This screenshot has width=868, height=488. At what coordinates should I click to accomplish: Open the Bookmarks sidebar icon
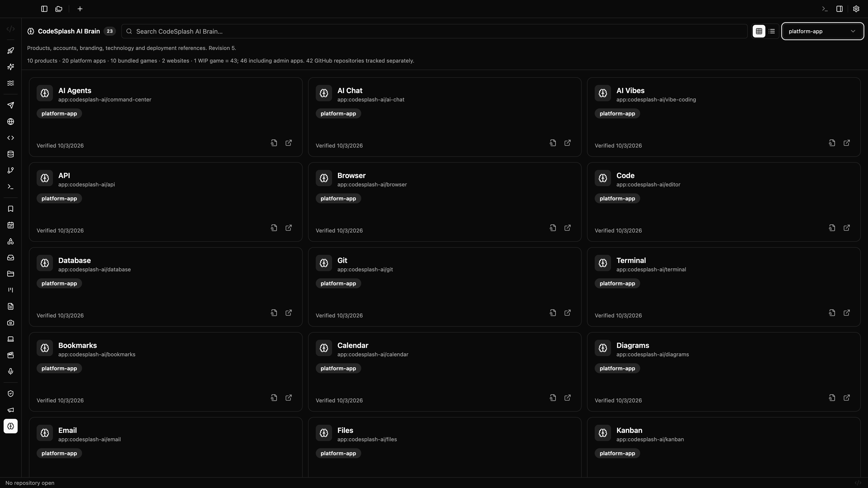click(10, 209)
